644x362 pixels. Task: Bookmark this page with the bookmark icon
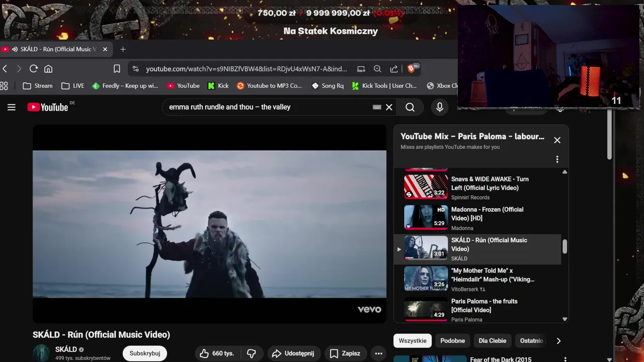[x=117, y=69]
